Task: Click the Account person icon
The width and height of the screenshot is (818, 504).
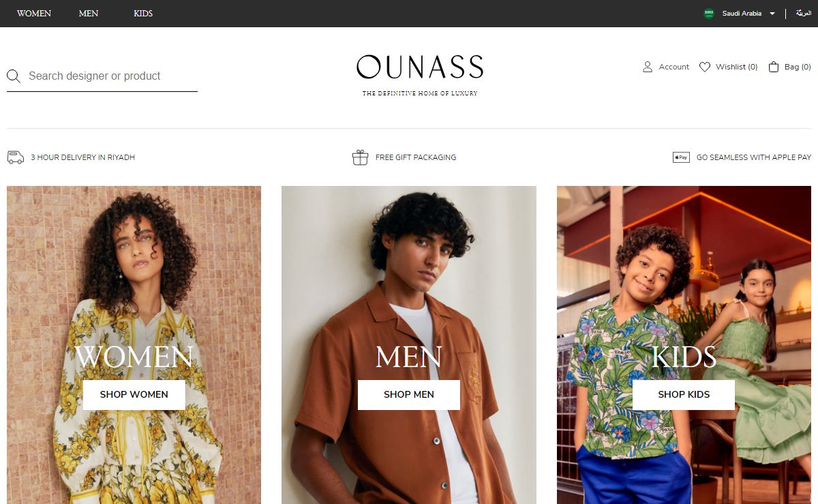Action: tap(648, 67)
